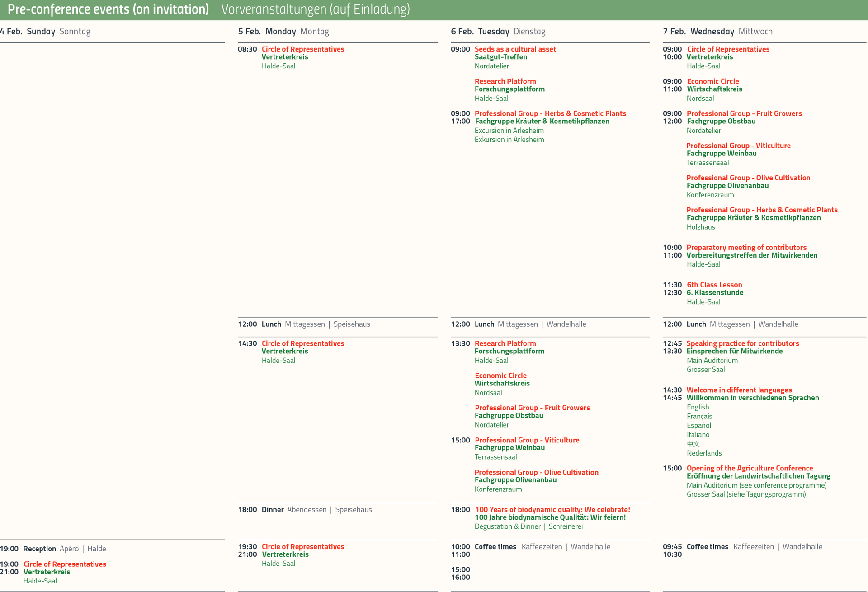Click Sunday 19:00 'Circle of Representatives' entry
868x592 pixels.
coord(65,564)
